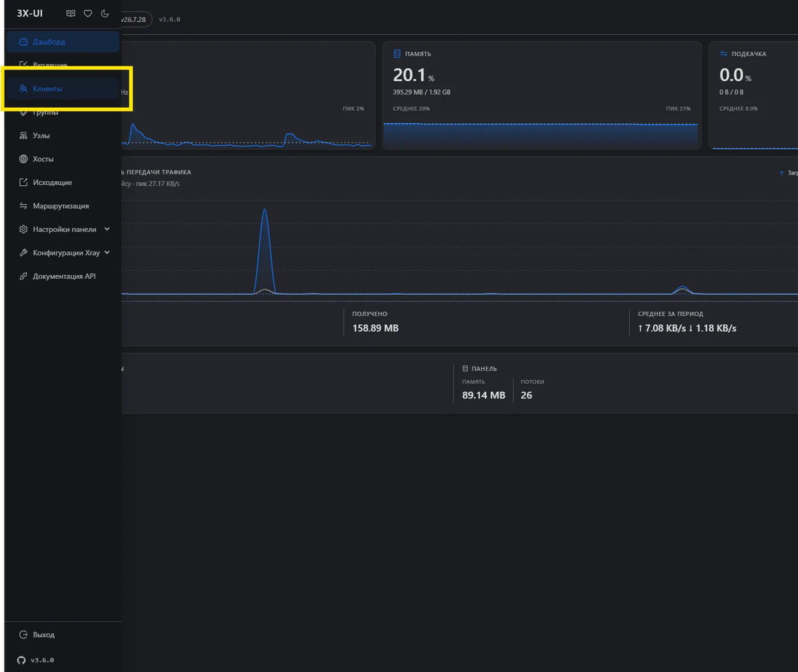Click the 395.29 MB / 1.92 GB text
Viewport: 798px width, 672px height.
tap(422, 92)
